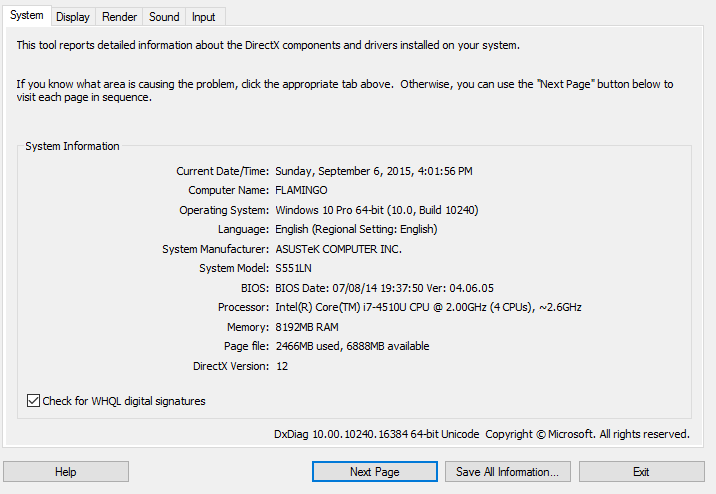Click the Computer Name value FLAMINGO
This screenshot has width=716, height=494.
[x=301, y=190]
